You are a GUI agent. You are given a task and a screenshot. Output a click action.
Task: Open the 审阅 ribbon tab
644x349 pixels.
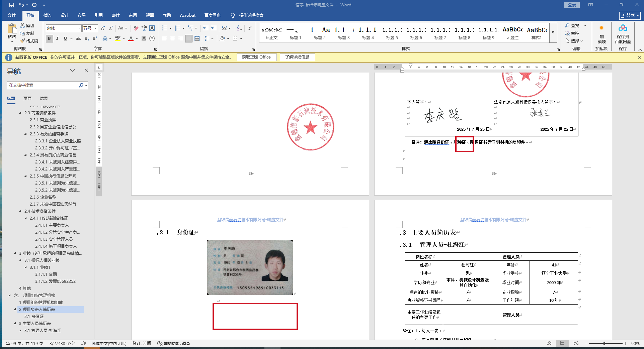133,15
